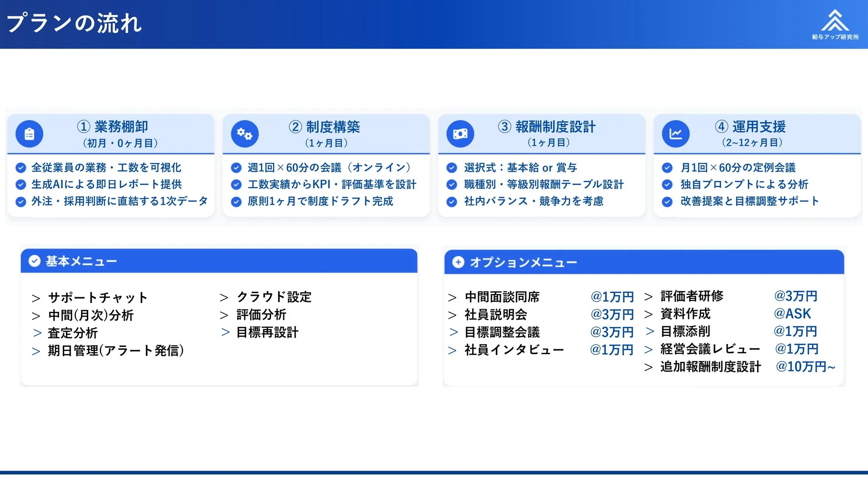Select the check icon beside 生成AIによる即日レポート提供

[20, 185]
